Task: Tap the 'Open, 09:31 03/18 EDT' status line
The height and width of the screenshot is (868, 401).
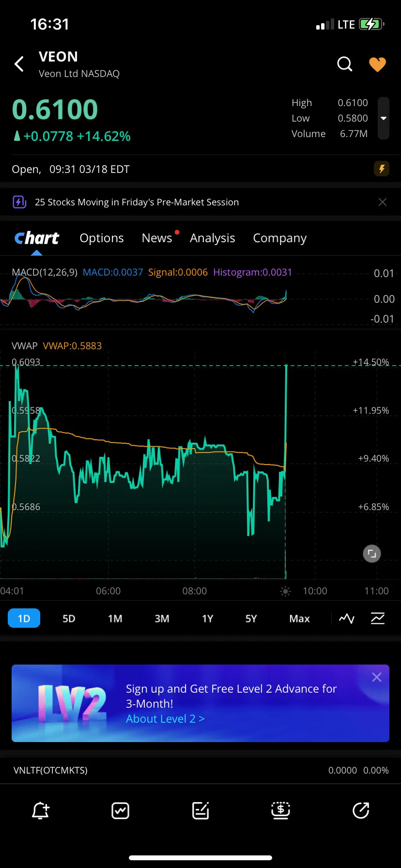Action: [x=71, y=169]
